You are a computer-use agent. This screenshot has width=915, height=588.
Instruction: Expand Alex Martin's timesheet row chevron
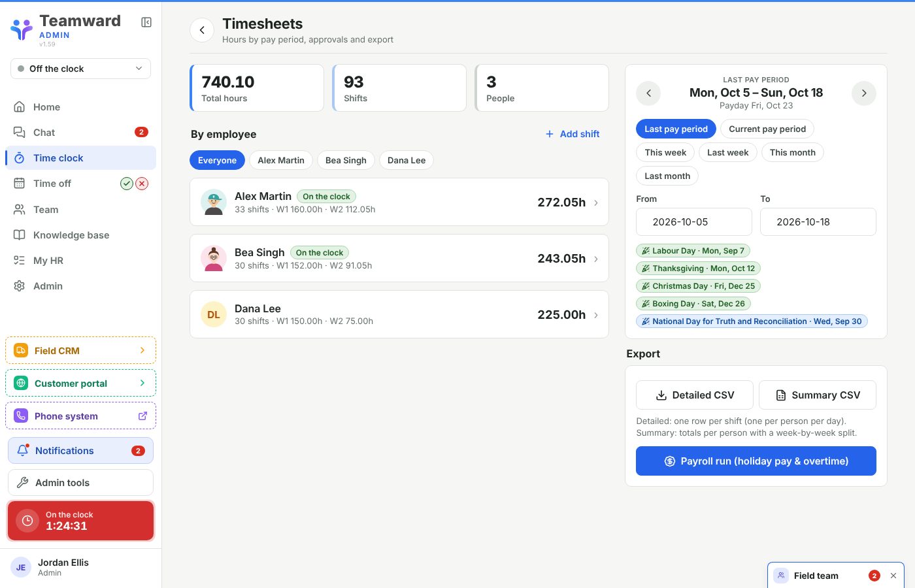tap(596, 203)
